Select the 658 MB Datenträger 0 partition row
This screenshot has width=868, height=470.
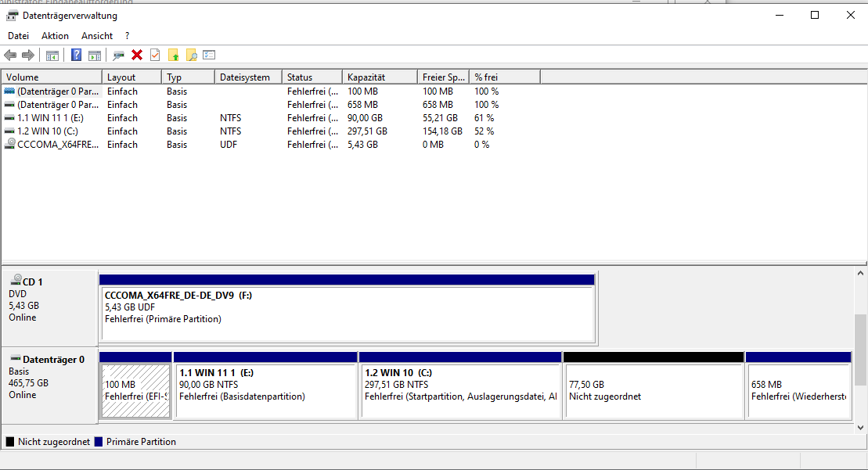pos(272,105)
